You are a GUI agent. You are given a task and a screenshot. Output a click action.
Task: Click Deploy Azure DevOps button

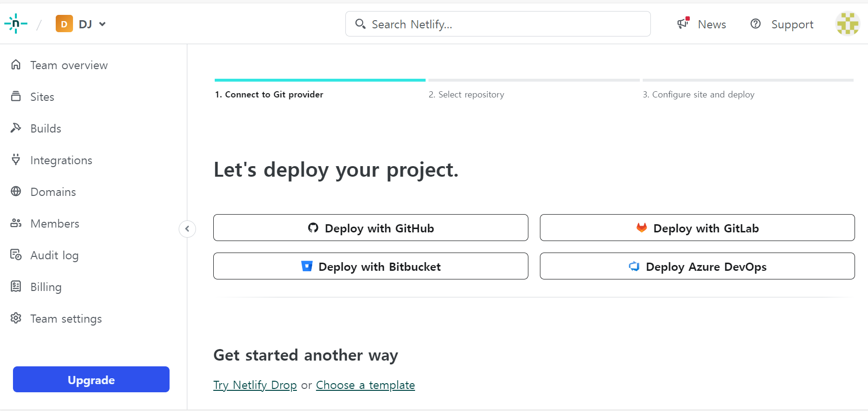697,266
